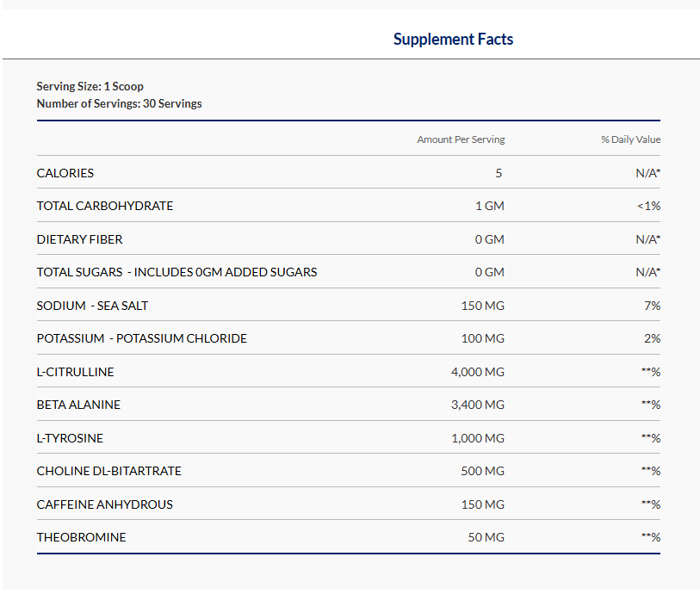Screen dimensions: 700x594
Task: Click the TOTAL SUGARS row label
Action: point(177,273)
